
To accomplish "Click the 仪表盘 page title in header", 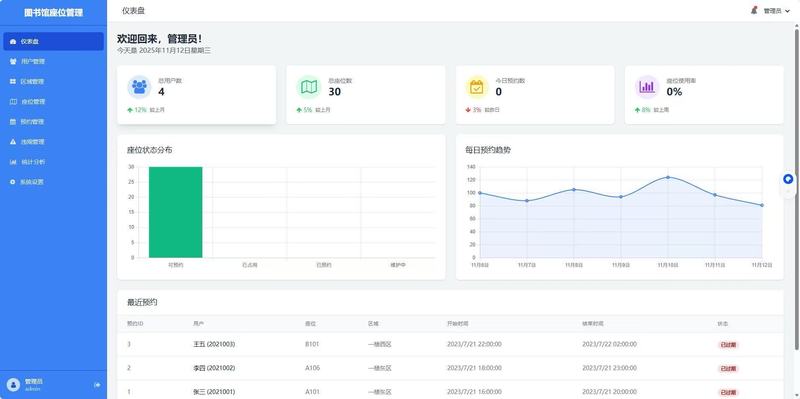I will (133, 11).
